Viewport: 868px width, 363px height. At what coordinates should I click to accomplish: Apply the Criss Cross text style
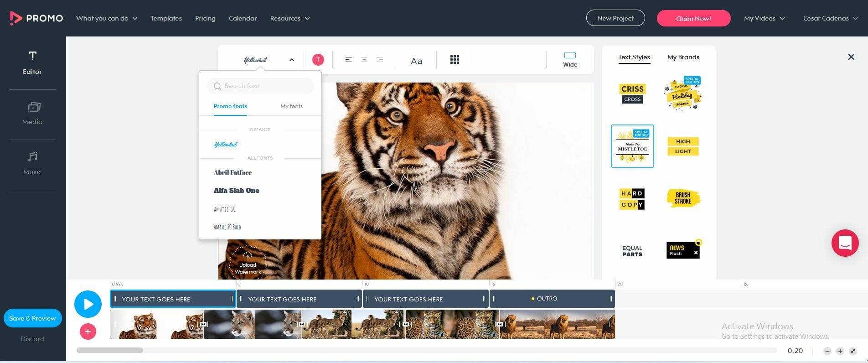(x=632, y=93)
